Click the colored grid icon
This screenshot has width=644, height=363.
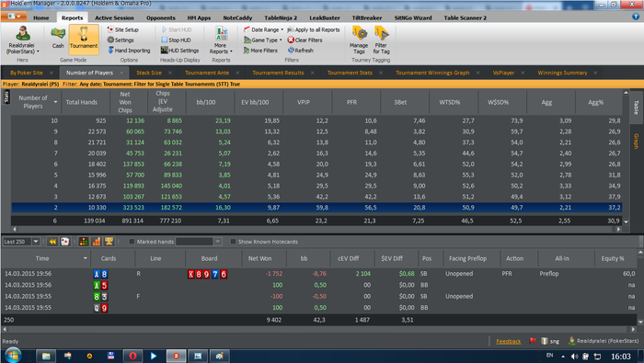click(84, 242)
